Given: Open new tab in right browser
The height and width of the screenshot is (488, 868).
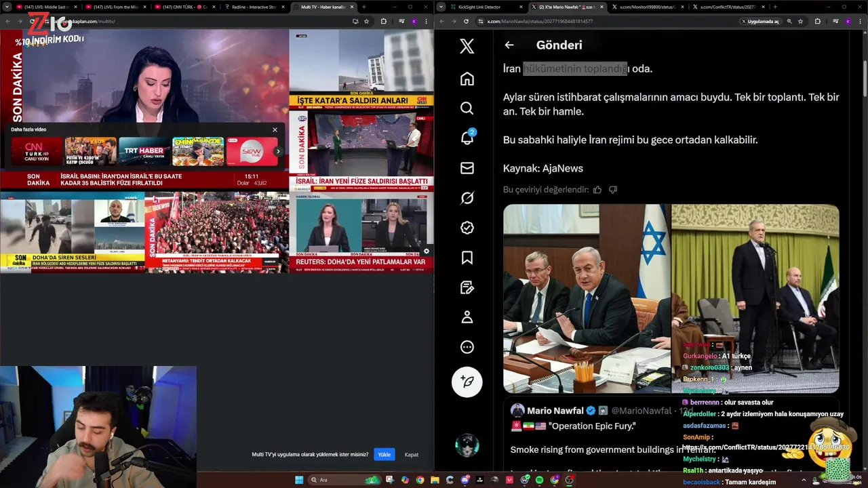Looking at the screenshot, I should coord(774,7).
